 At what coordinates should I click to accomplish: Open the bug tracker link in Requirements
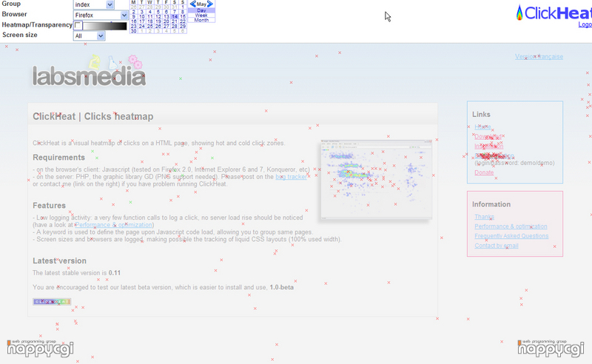291,177
